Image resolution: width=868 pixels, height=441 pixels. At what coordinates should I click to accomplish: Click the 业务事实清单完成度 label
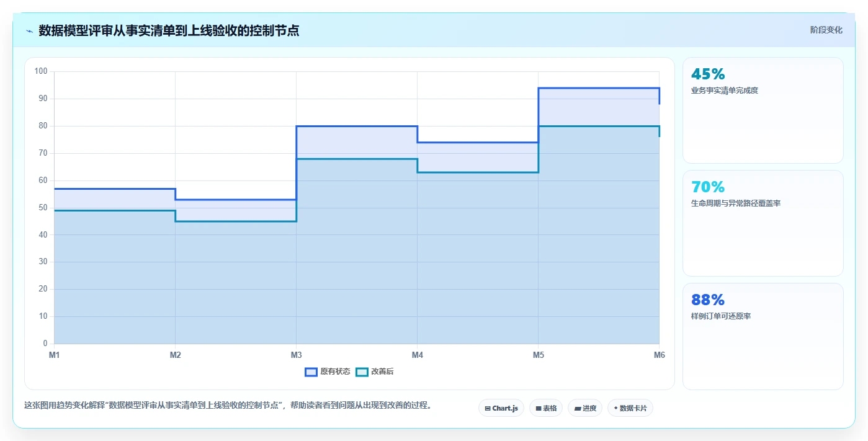coord(724,91)
